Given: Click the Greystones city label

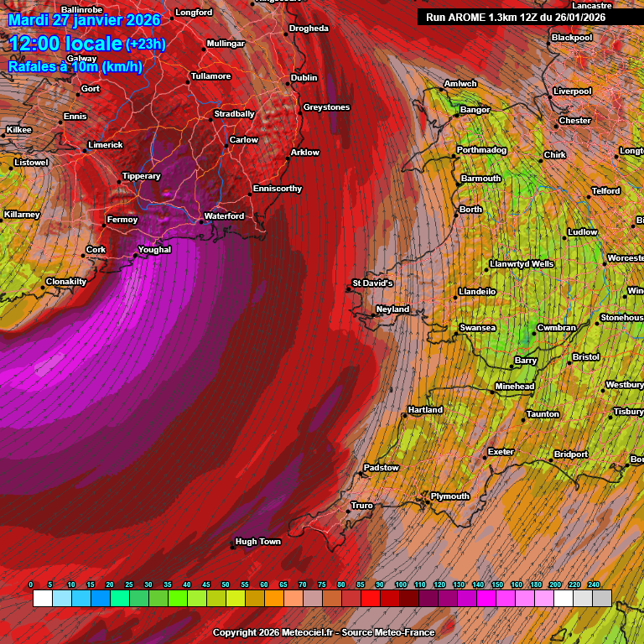Looking at the screenshot, I should (326, 107).
